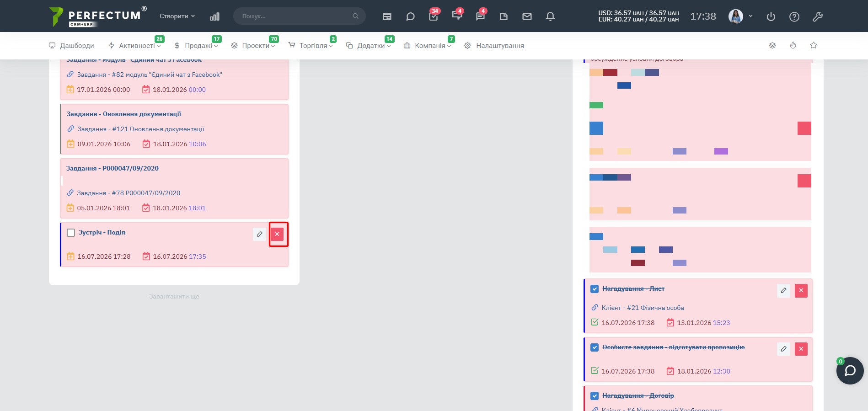Delete the Особисте завдання card
Viewport: 868px width, 411px height.
point(801,349)
